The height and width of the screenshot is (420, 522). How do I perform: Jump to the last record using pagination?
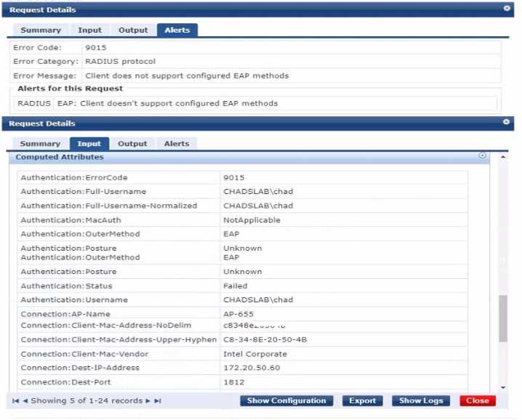[158, 401]
